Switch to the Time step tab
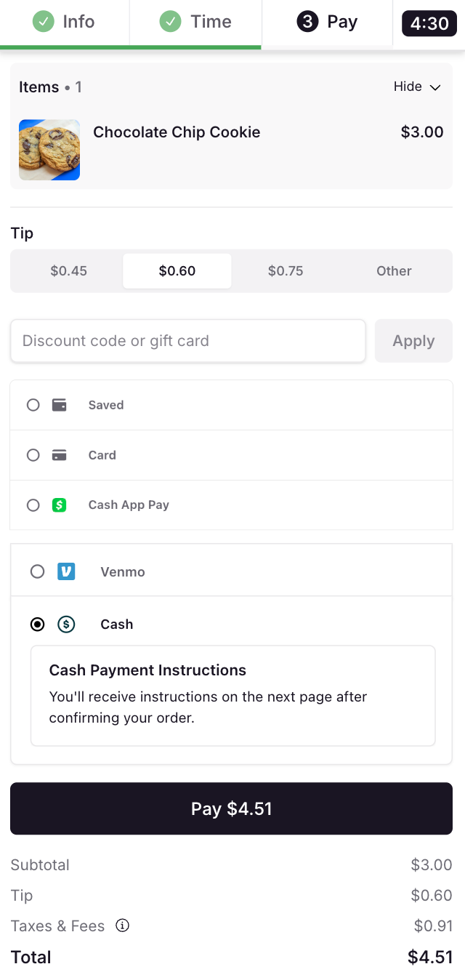 click(x=195, y=22)
